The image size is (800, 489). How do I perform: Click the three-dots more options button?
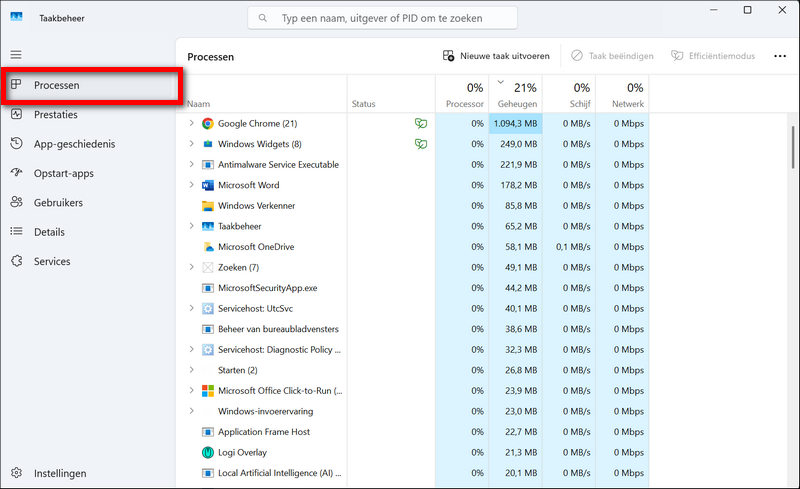coord(780,56)
